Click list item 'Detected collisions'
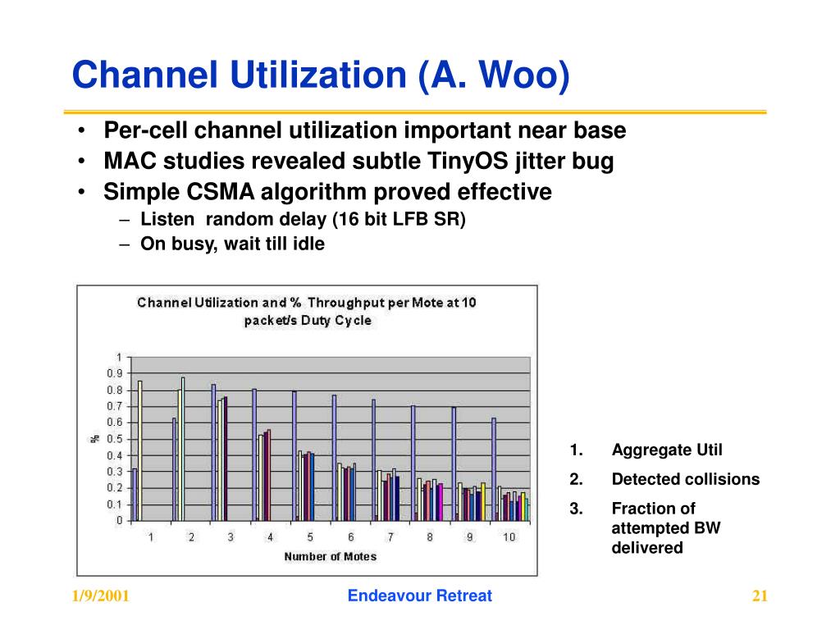This screenshot has width=840, height=630. coord(686,479)
